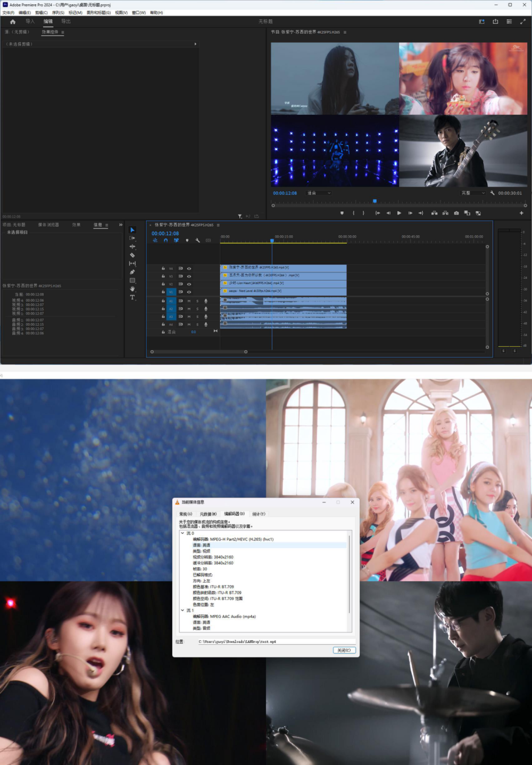Select the Selection arrow tool
This screenshot has width=532, height=765.
[x=132, y=230]
